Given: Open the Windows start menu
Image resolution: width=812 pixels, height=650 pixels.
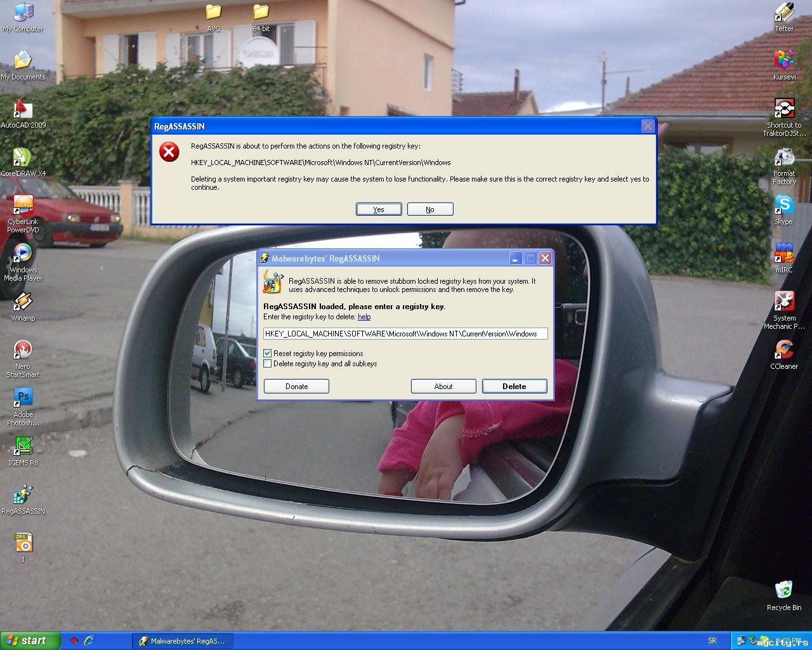Looking at the screenshot, I should coord(30,641).
